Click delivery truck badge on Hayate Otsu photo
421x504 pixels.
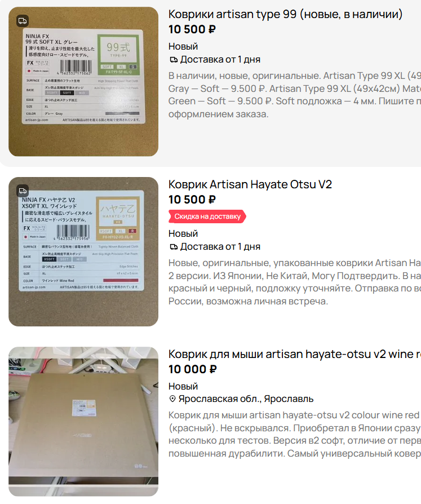(x=23, y=191)
